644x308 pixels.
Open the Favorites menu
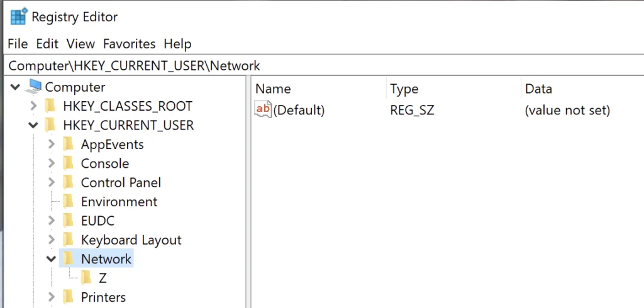click(x=130, y=43)
